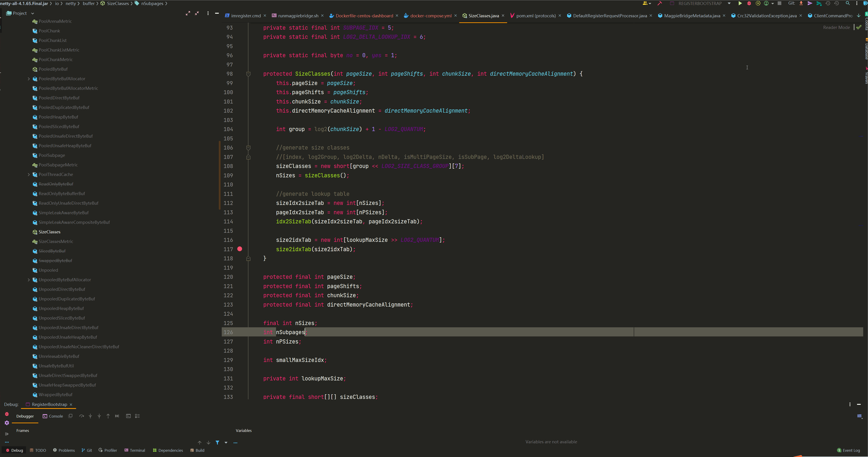Screen dimensions: 868x457
Task: Toggle the breakpoint on line 117
Action: [x=240, y=249]
